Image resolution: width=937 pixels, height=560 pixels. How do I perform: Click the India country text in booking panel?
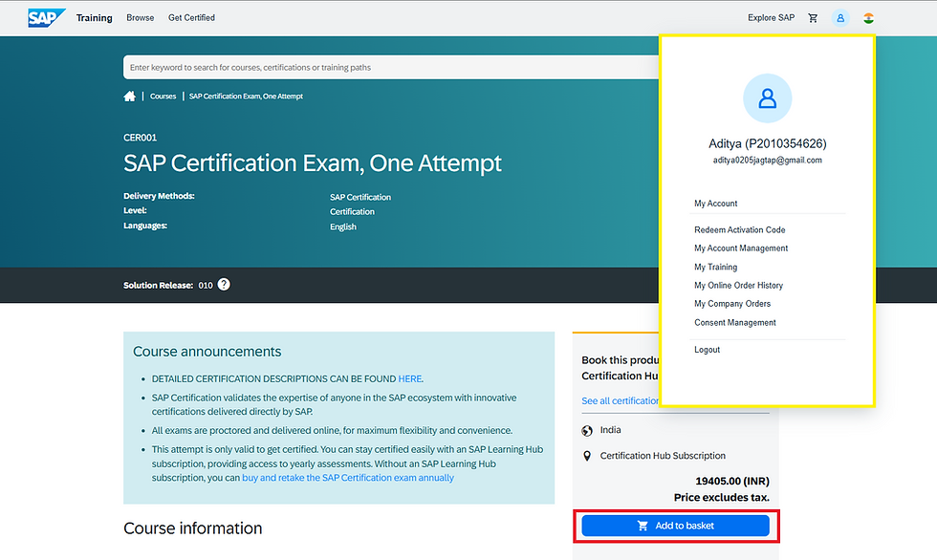pyautogui.click(x=610, y=430)
